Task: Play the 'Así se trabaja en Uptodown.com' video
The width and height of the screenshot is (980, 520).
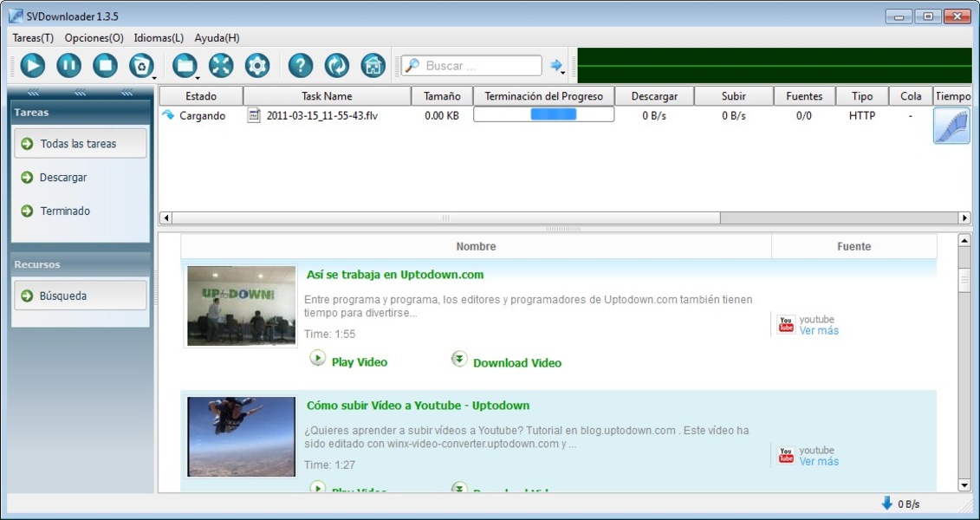Action: tap(359, 362)
